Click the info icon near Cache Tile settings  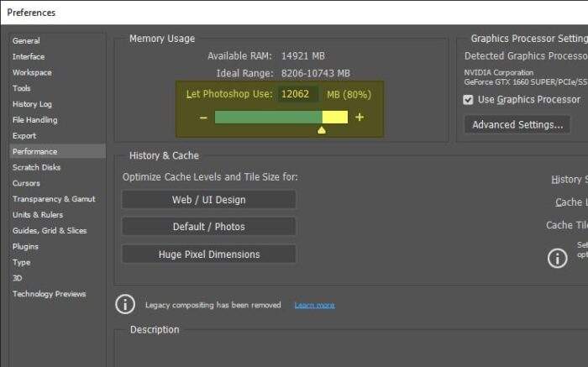(x=557, y=258)
